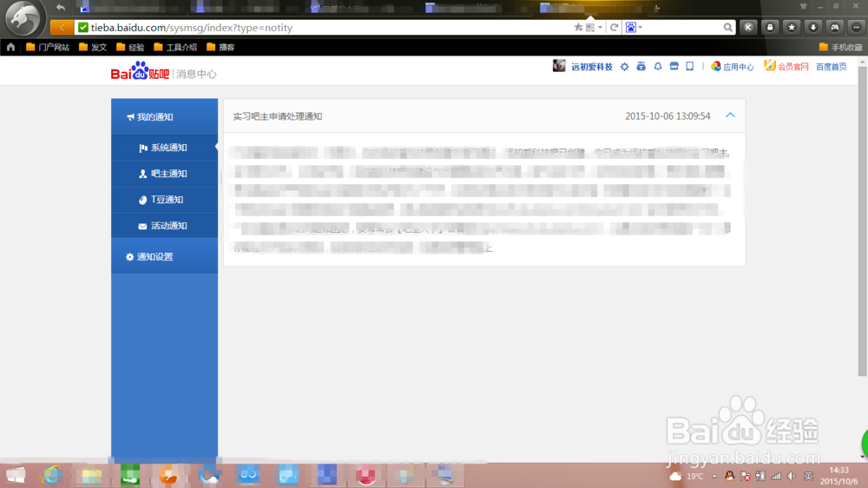Click the volume speaker tray icon

click(792, 476)
